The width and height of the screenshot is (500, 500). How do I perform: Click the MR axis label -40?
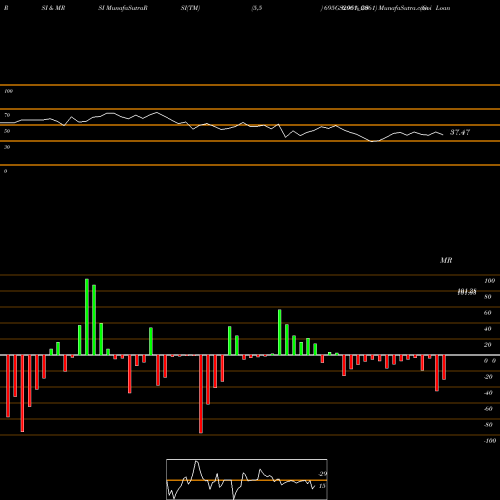pyautogui.click(x=488, y=393)
